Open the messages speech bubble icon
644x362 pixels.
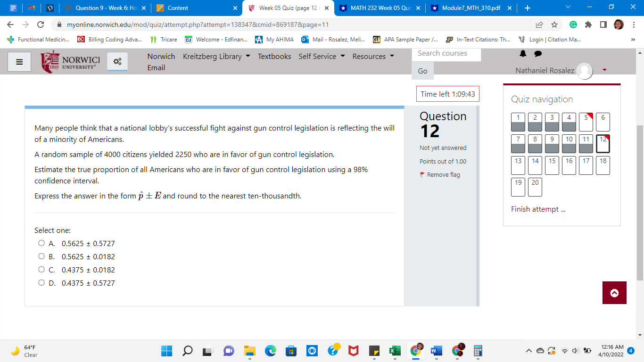pyautogui.click(x=537, y=54)
